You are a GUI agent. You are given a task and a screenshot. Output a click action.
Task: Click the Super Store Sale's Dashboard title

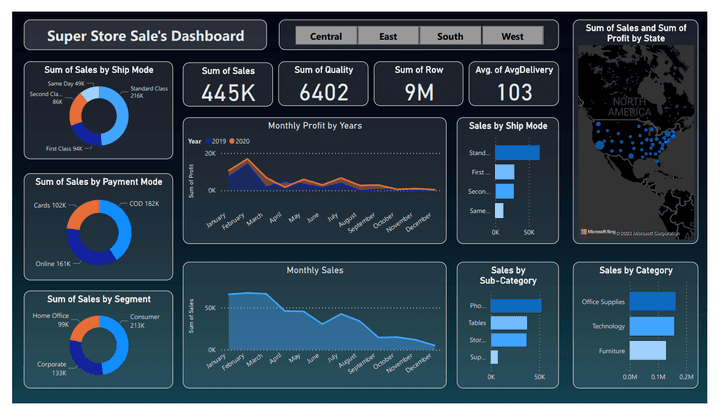pos(146,36)
